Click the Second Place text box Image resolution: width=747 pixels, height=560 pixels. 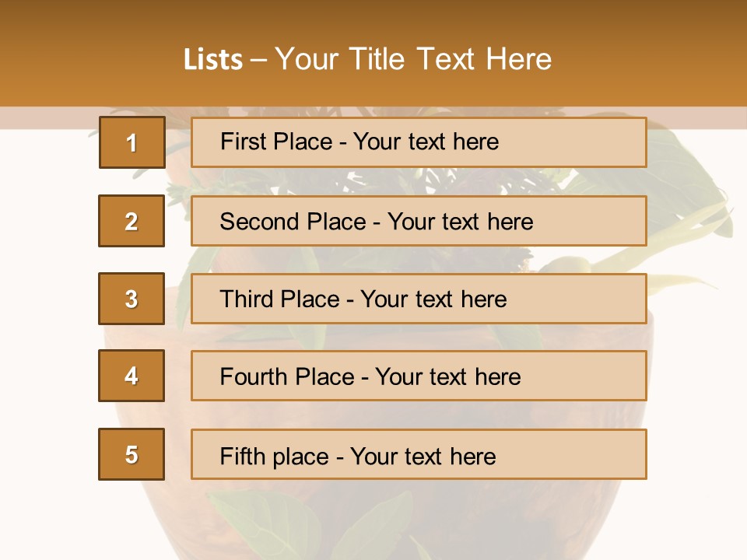pyautogui.click(x=419, y=221)
